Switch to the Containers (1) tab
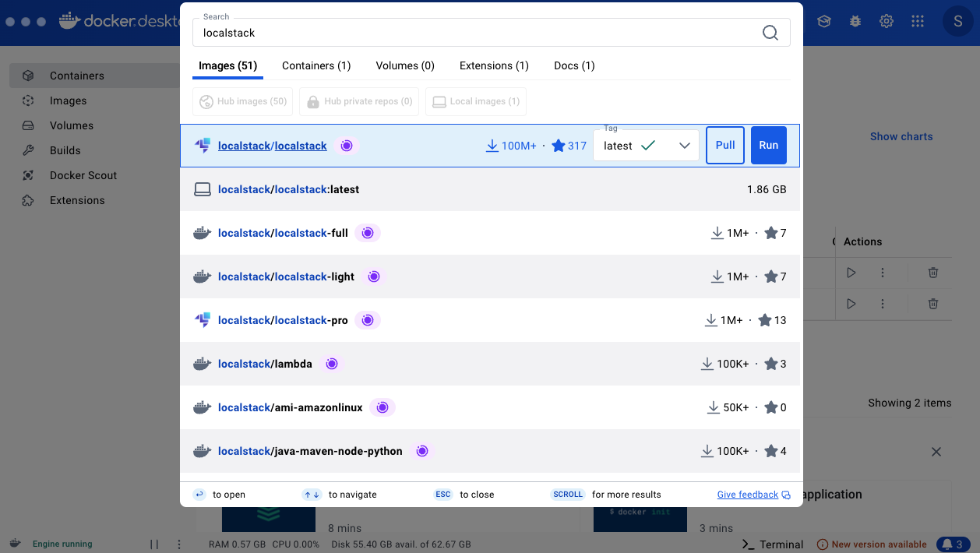Viewport: 980px width, 553px height. pyautogui.click(x=316, y=65)
